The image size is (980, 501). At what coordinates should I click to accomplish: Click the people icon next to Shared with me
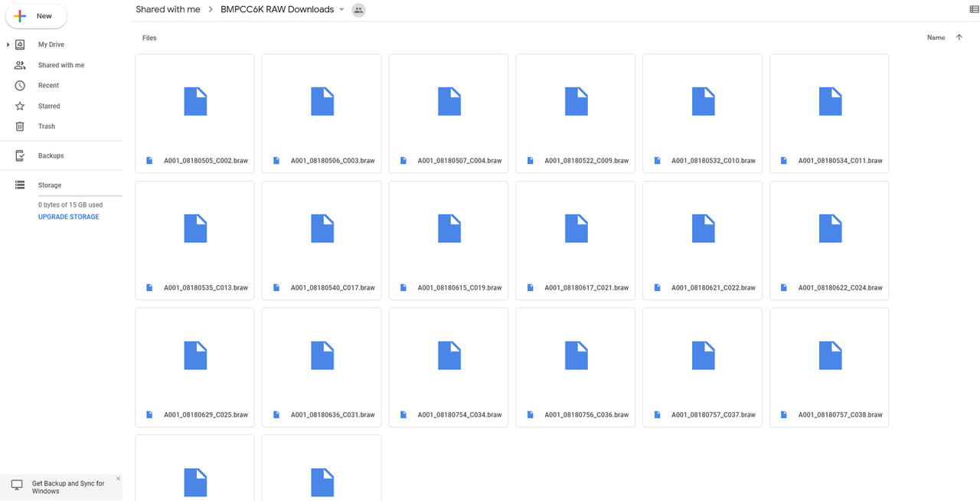[20, 65]
